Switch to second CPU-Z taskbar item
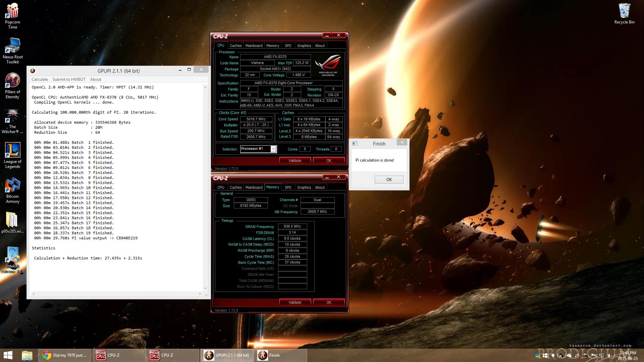 tap(173, 355)
